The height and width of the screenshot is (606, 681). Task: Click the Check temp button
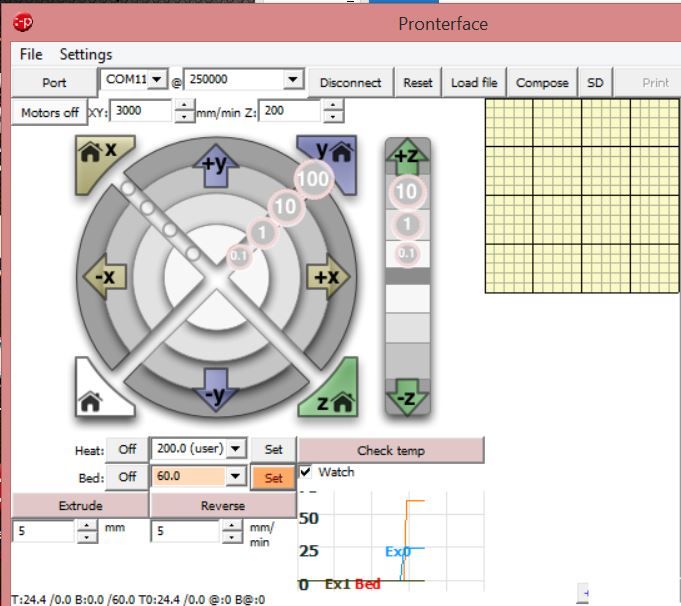tap(391, 450)
